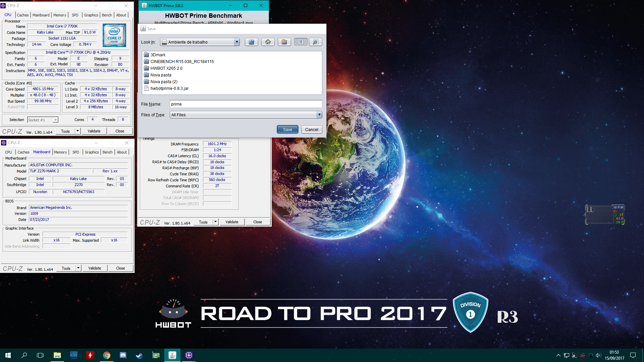Open the Socket #1 selection dropdown
Viewport: 644px width, 362px height.
pyautogui.click(x=43, y=120)
